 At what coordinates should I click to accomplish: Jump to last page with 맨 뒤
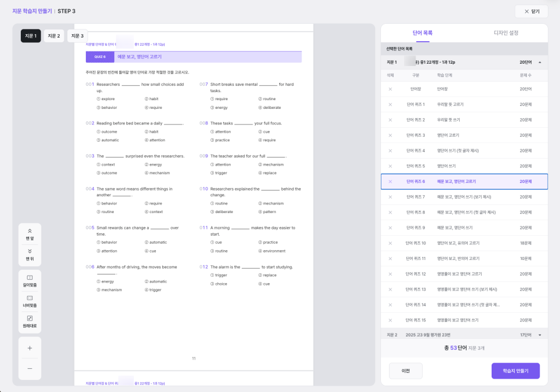click(x=30, y=255)
